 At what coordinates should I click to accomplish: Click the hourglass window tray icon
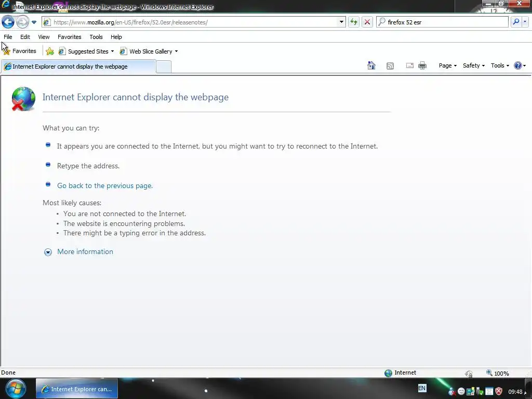(489, 392)
